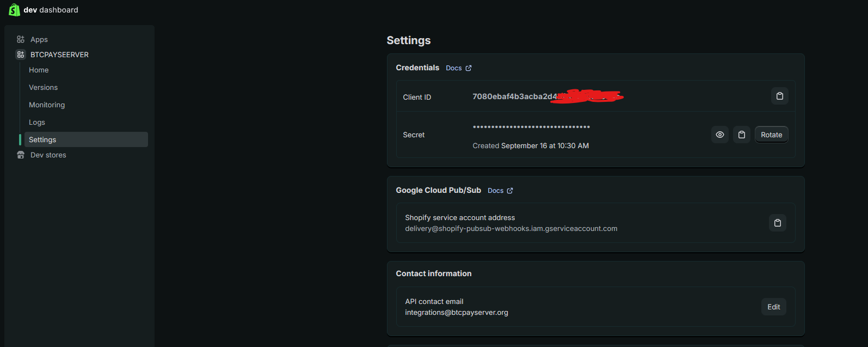This screenshot has width=868, height=347.
Task: Open the Logs section
Action: click(36, 122)
